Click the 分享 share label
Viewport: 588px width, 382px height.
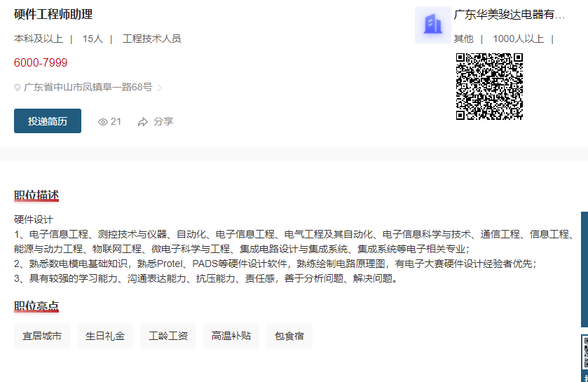click(x=163, y=121)
